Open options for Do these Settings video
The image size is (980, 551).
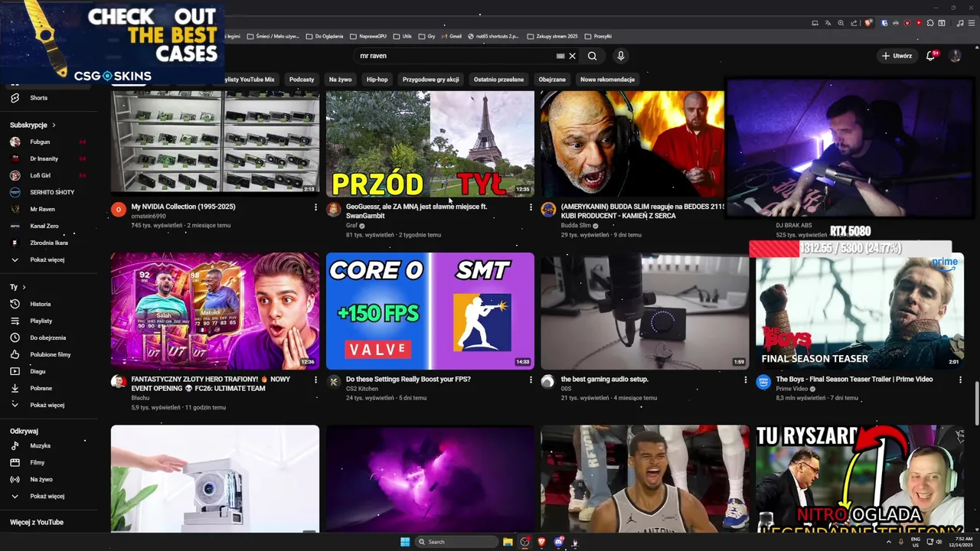pyautogui.click(x=531, y=380)
